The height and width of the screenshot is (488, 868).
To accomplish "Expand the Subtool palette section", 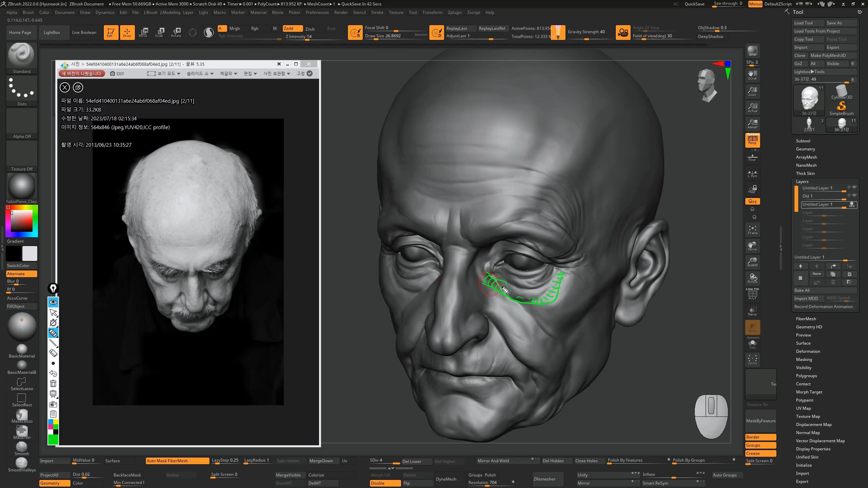I will (x=803, y=141).
